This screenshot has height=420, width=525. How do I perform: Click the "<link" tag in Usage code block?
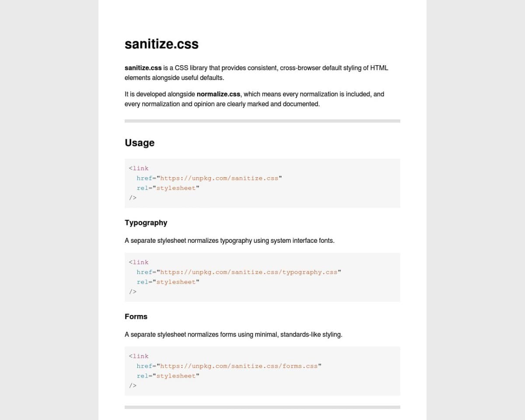point(139,168)
